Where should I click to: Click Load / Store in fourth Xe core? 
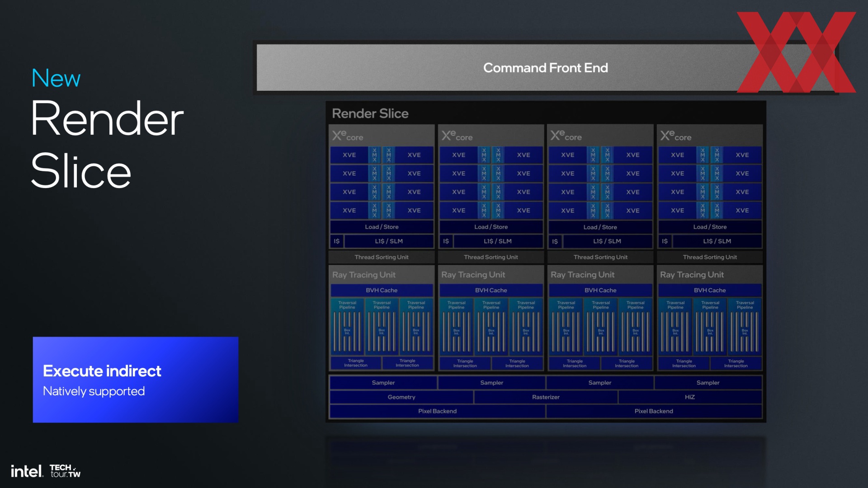click(710, 227)
